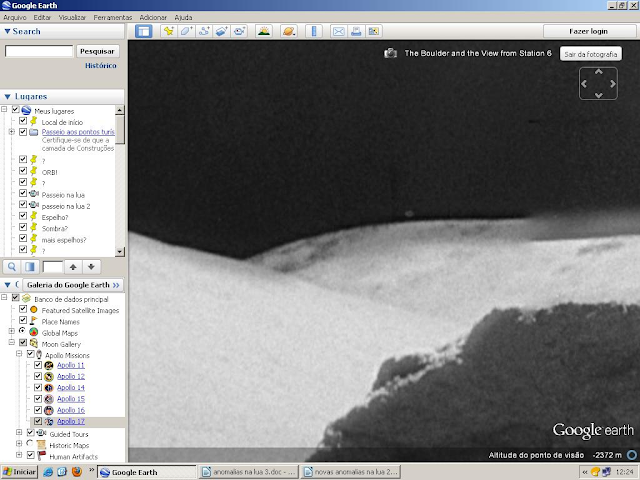
Task: Click the Iniciar start button
Action: point(19,472)
